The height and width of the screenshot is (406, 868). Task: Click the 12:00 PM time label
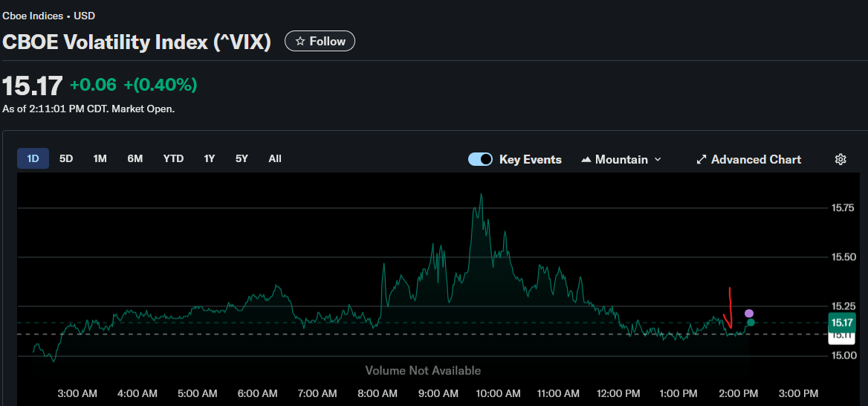[618, 394]
